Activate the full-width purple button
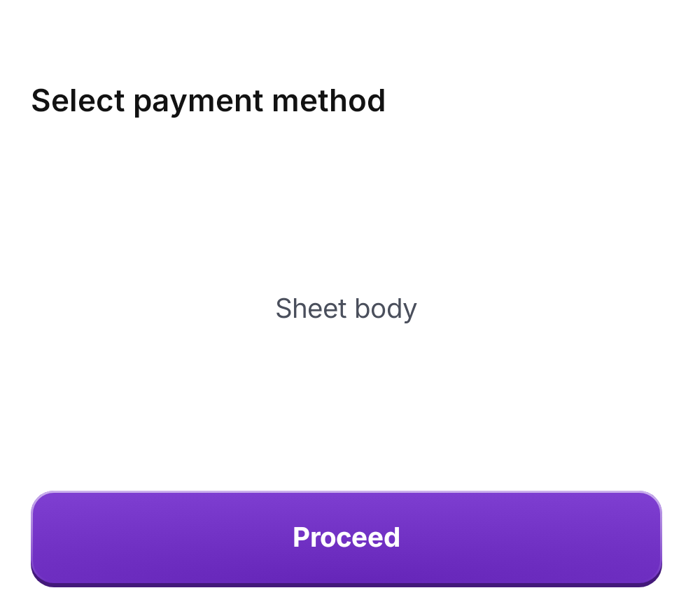The image size is (693, 616). point(346,539)
